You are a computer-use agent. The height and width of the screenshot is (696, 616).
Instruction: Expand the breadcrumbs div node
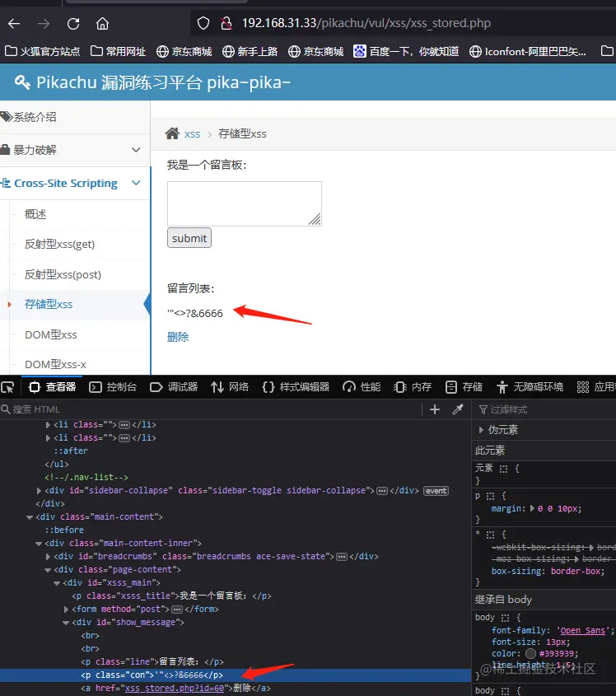pos(48,556)
